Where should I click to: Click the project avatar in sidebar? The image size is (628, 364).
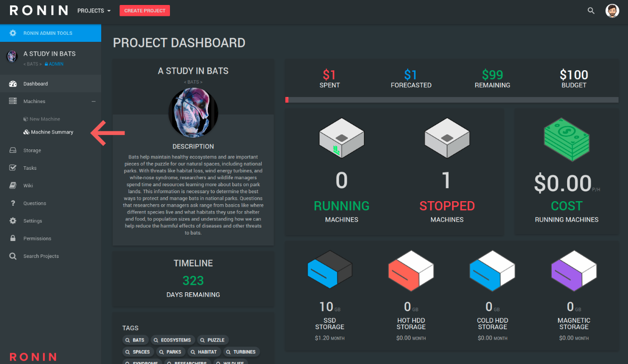coord(12,56)
